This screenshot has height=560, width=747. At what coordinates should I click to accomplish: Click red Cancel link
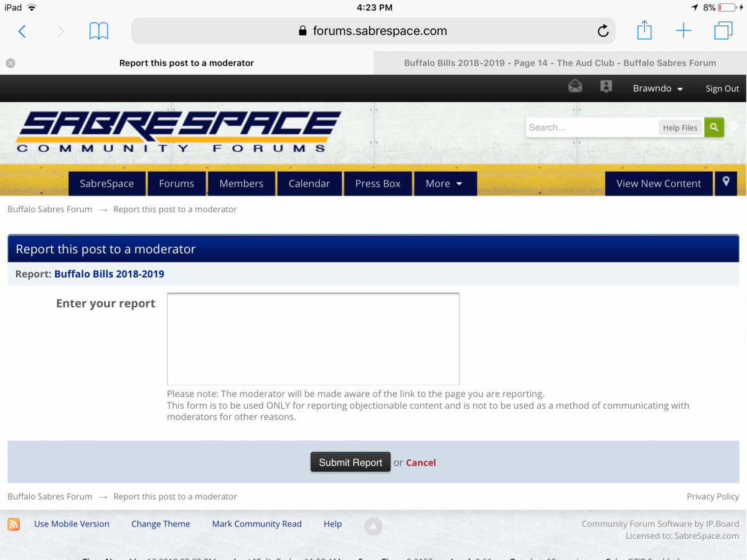421,462
